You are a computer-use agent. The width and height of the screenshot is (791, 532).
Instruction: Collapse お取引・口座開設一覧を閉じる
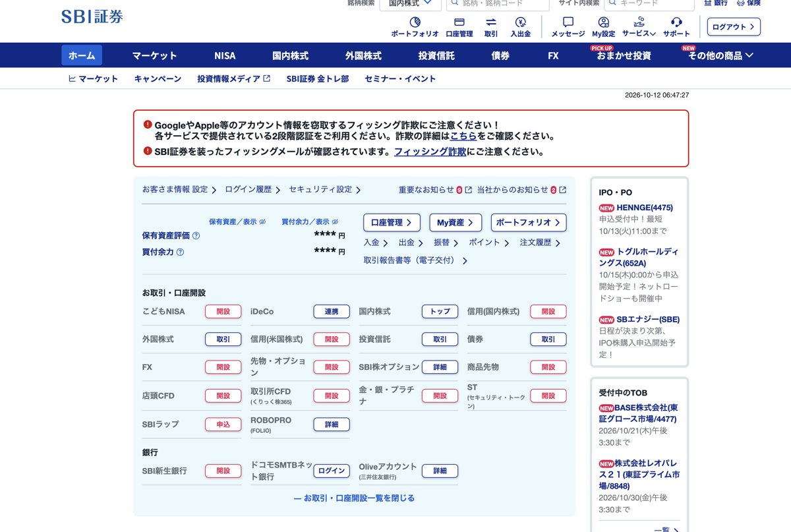point(354,498)
